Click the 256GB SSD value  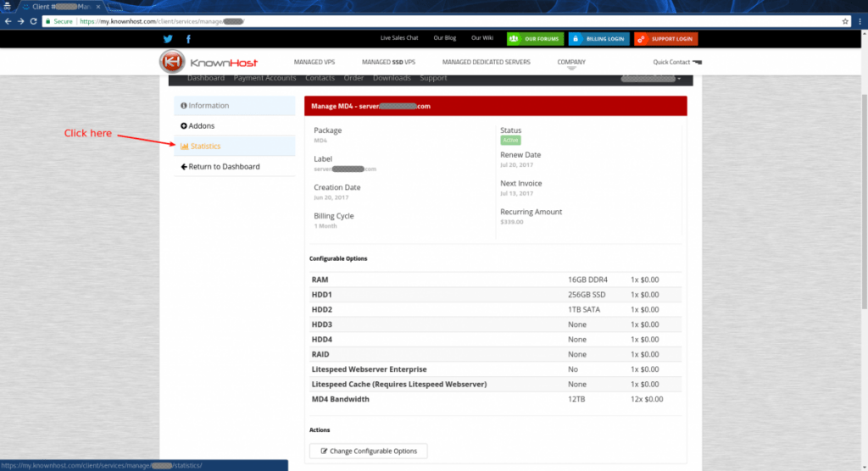point(587,295)
